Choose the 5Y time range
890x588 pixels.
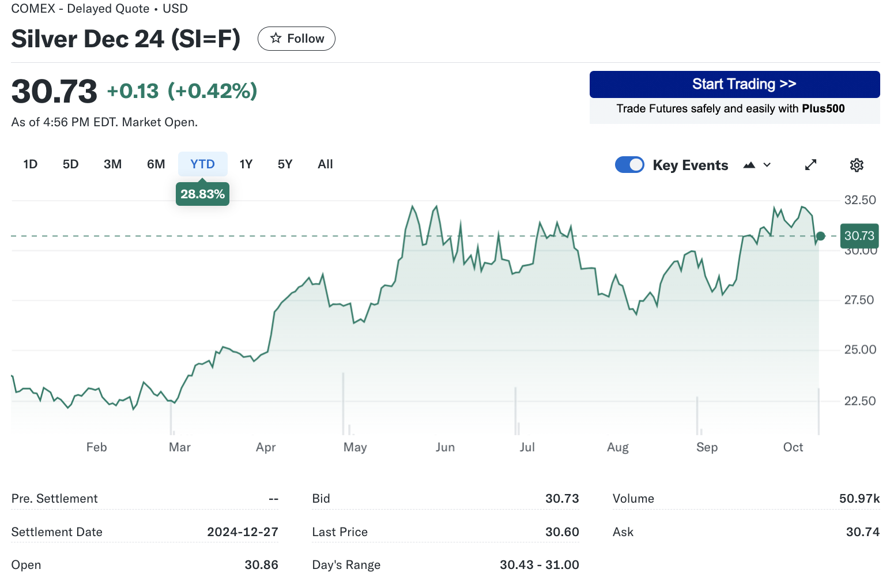click(285, 164)
